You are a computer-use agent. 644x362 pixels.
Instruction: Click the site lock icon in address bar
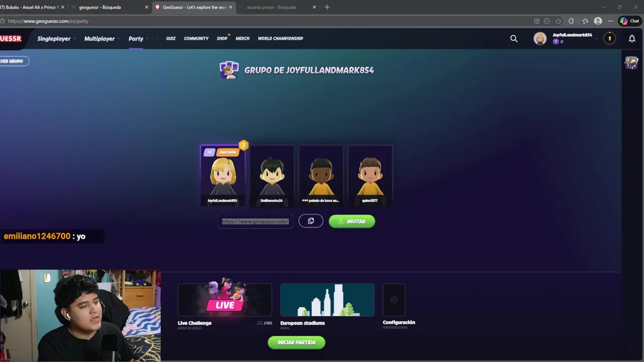pos(3,21)
